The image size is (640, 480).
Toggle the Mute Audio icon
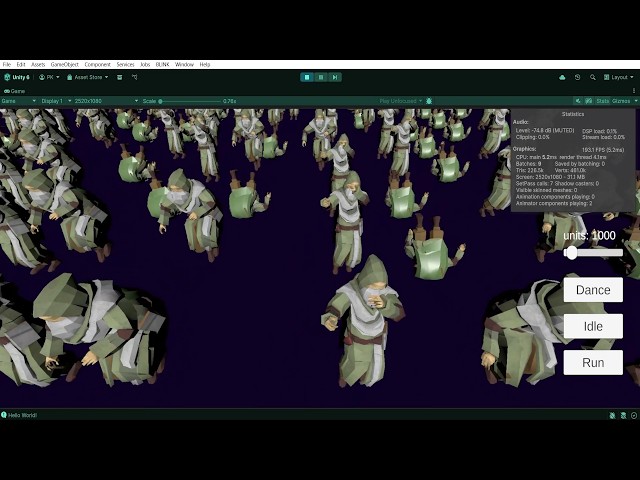(x=578, y=101)
